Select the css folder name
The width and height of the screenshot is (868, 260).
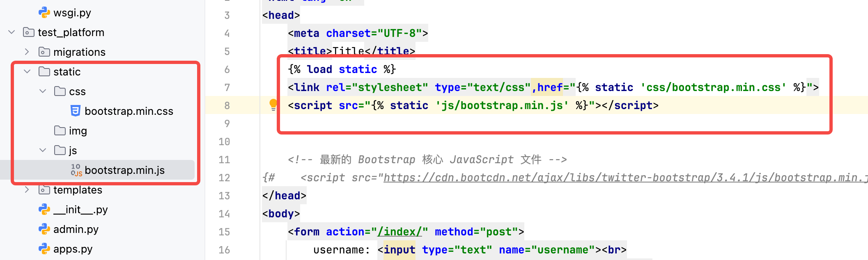click(77, 91)
